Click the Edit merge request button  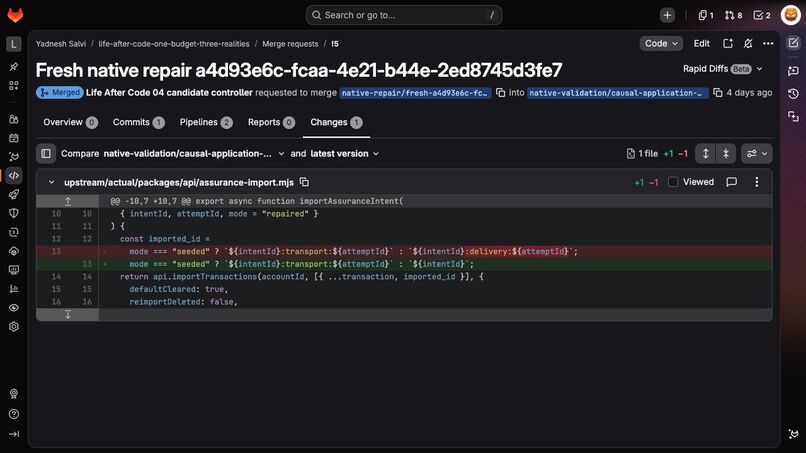(x=701, y=44)
